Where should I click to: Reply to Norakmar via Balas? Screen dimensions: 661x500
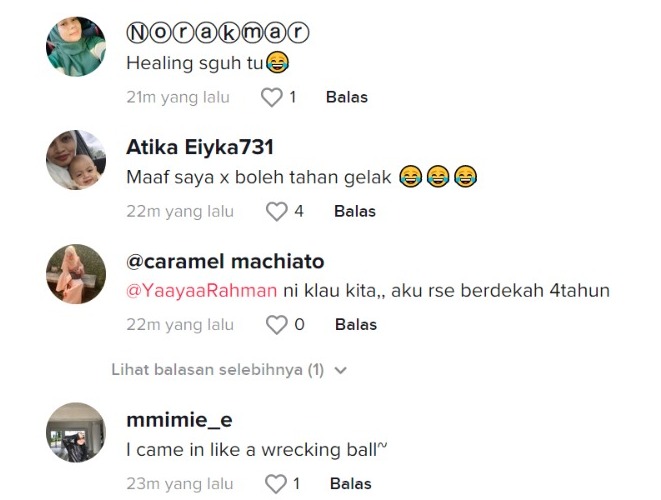pyautogui.click(x=347, y=97)
